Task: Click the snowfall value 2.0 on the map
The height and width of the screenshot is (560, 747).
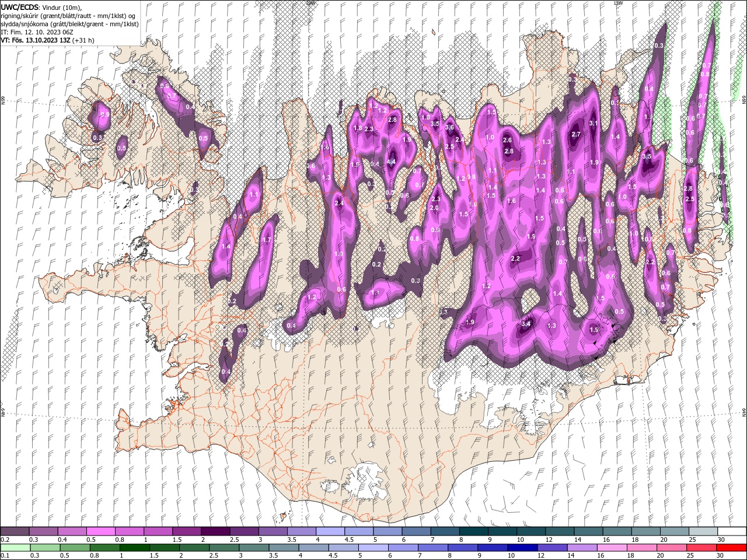Action: (x=434, y=208)
